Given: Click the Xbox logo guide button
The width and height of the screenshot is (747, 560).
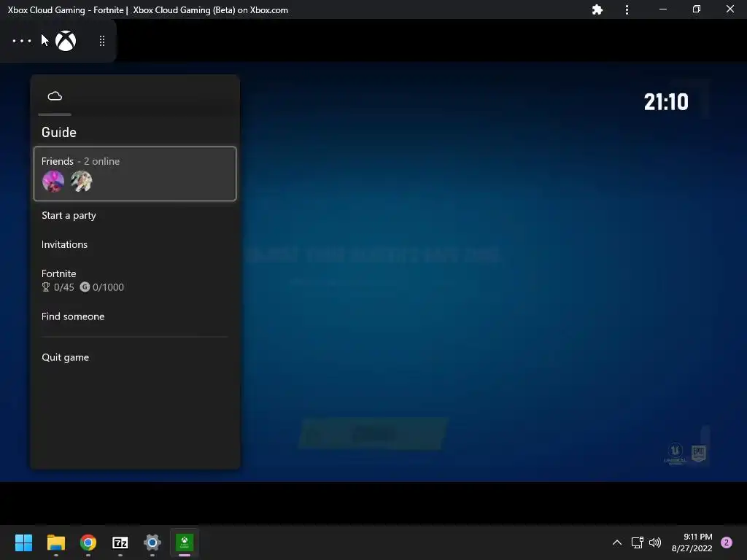Looking at the screenshot, I should [66, 41].
